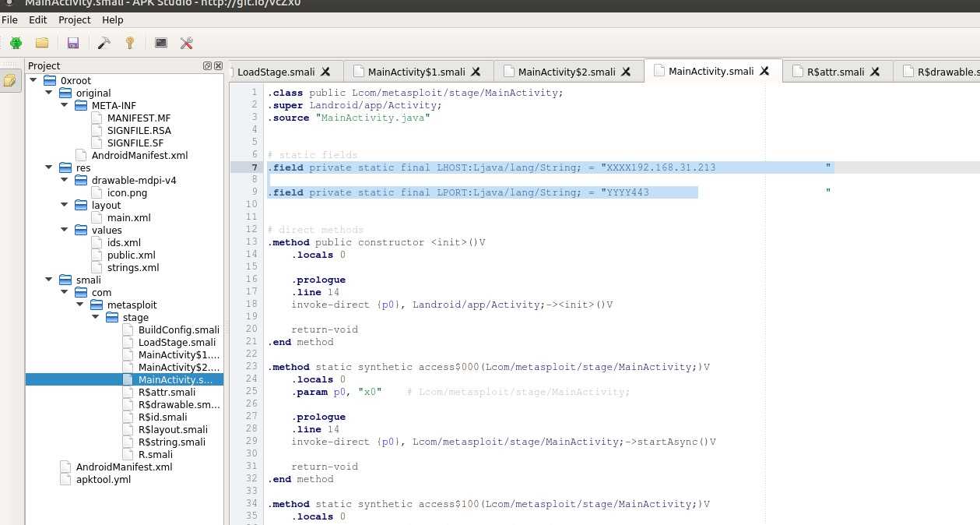This screenshot has width=980, height=525.
Task: Close the MainActivity$2.smali tab
Action: click(x=626, y=71)
